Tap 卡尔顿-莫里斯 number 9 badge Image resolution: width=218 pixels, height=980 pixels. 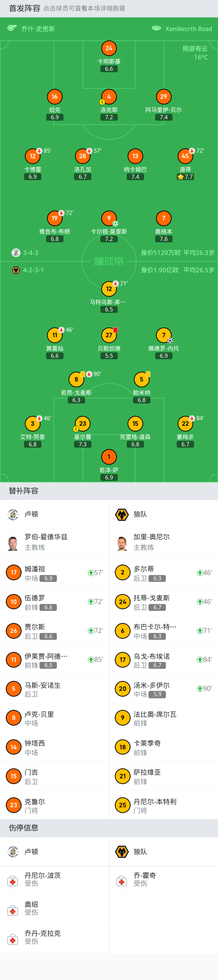tap(109, 218)
